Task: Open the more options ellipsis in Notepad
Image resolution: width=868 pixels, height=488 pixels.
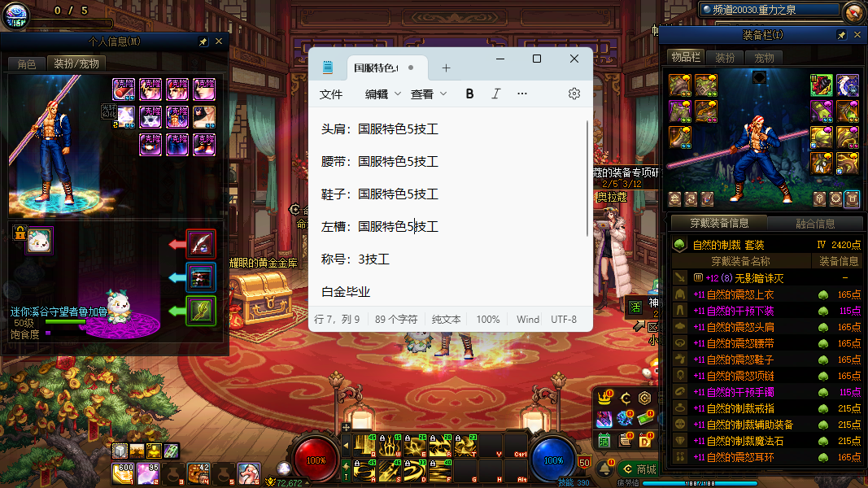Action: coord(522,94)
